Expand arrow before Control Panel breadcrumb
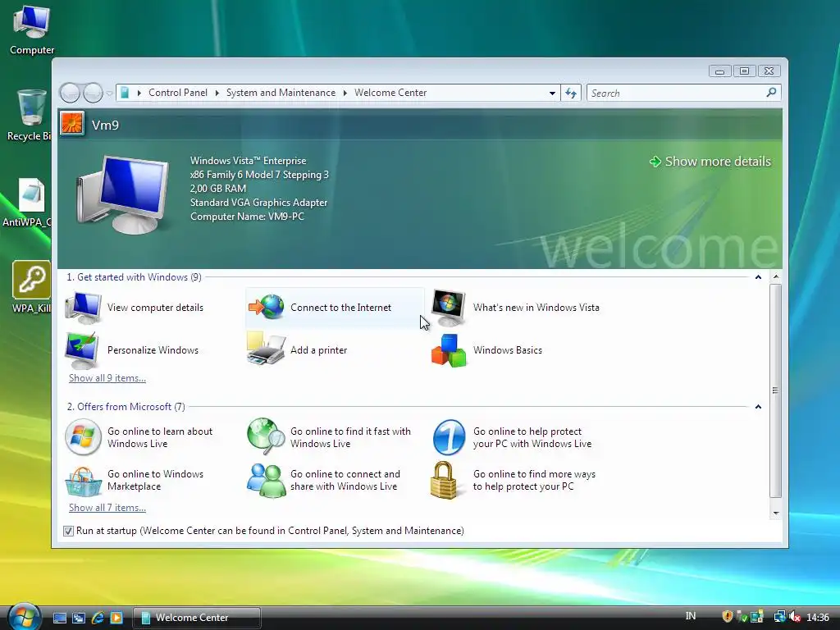Image resolution: width=840 pixels, height=630 pixels. pos(139,93)
